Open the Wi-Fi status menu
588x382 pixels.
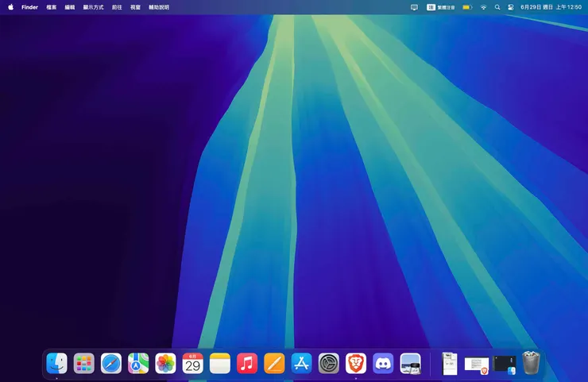pyautogui.click(x=483, y=7)
